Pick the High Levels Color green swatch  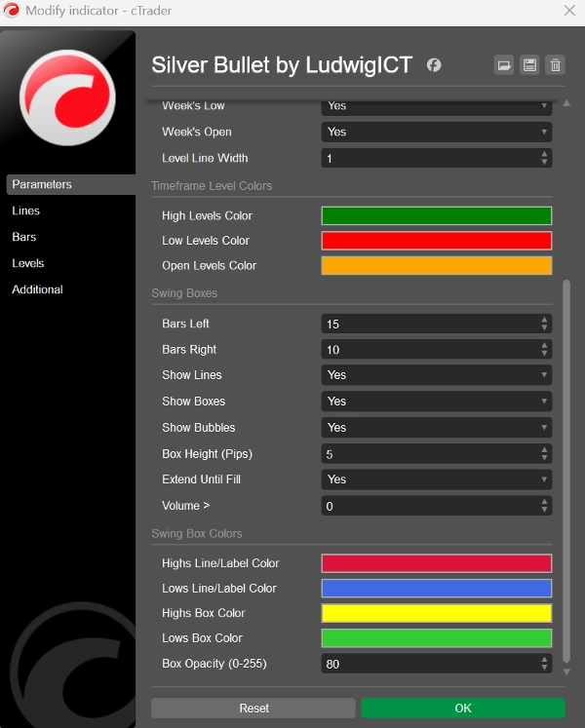(436, 216)
